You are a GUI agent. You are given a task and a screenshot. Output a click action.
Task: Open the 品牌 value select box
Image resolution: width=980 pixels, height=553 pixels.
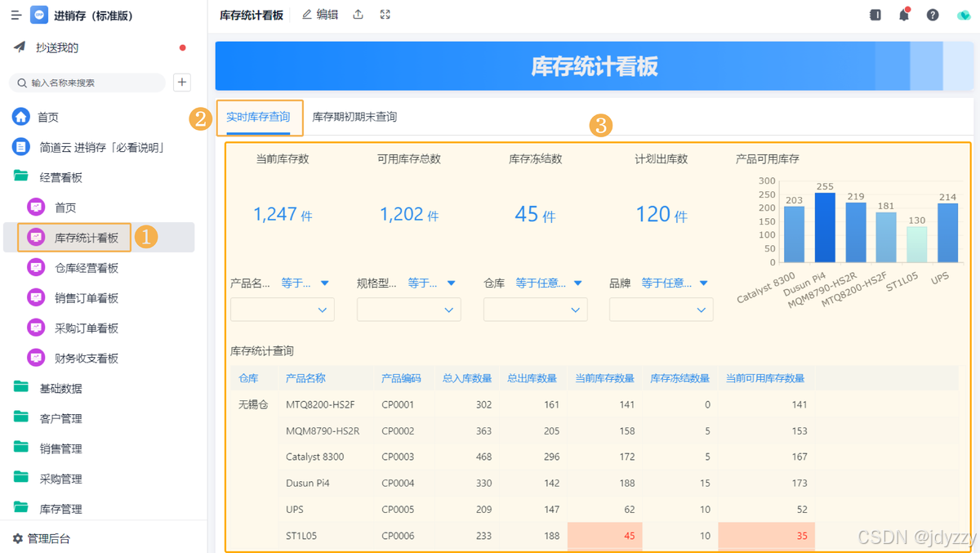[x=661, y=310]
